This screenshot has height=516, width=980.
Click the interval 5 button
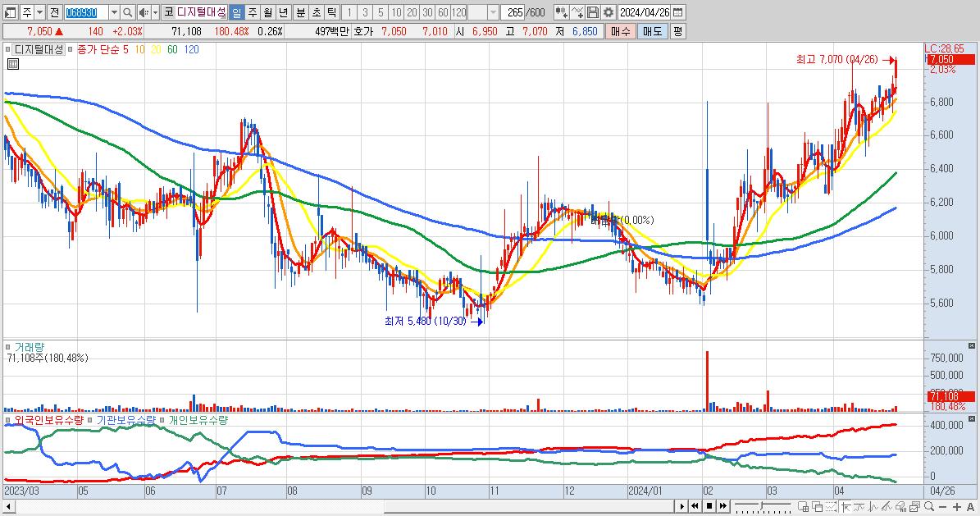[x=381, y=12]
